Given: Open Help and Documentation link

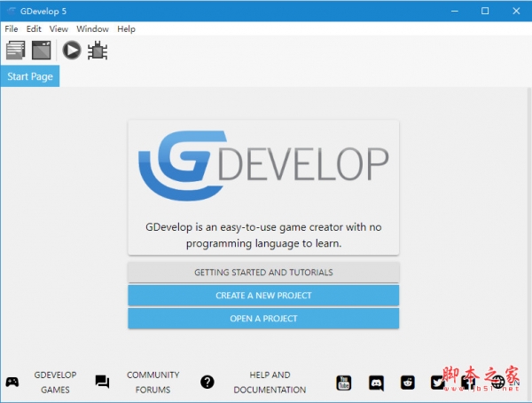Looking at the screenshot, I should coord(270,383).
